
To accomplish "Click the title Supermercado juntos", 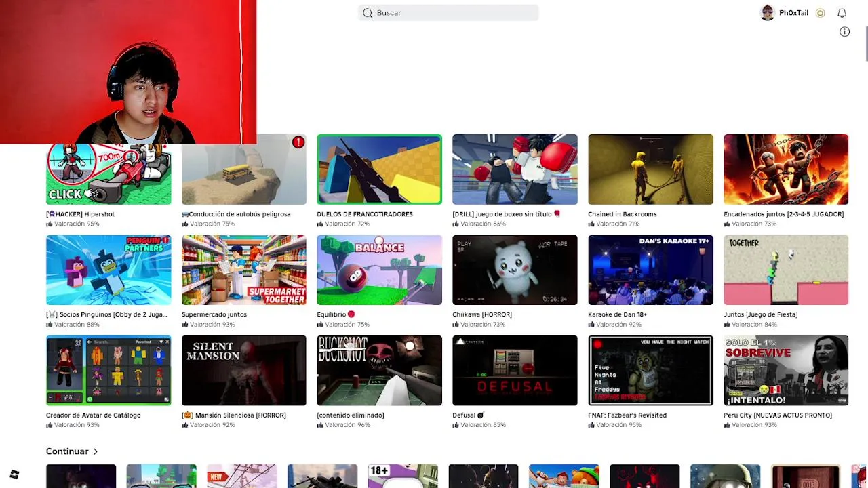I will coord(214,314).
